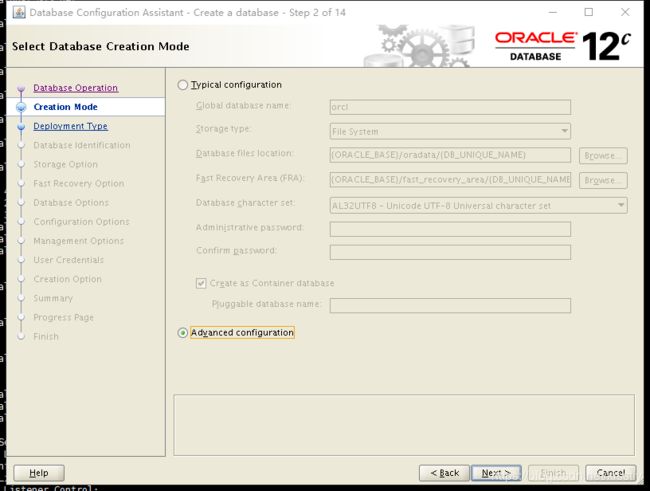Click the Java app icon in title bar
650x491 pixels.
pyautogui.click(x=19, y=12)
